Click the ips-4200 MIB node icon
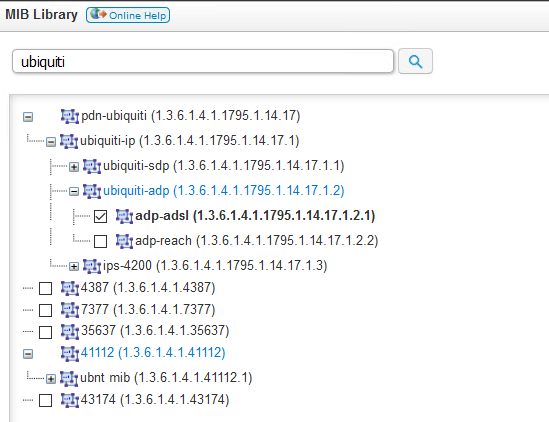Viewport: 549px width, 422px height. click(x=92, y=266)
